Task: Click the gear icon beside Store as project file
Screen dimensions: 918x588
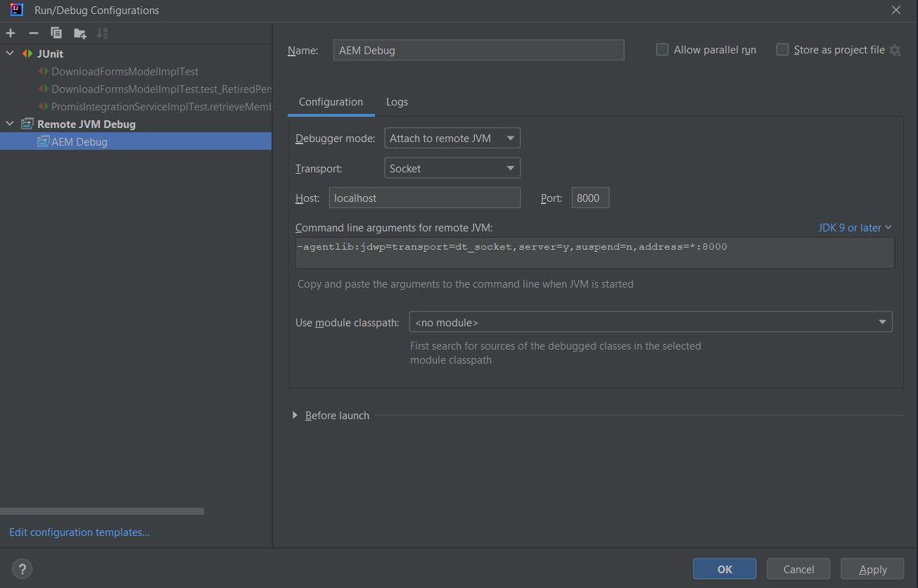Action: click(x=895, y=50)
